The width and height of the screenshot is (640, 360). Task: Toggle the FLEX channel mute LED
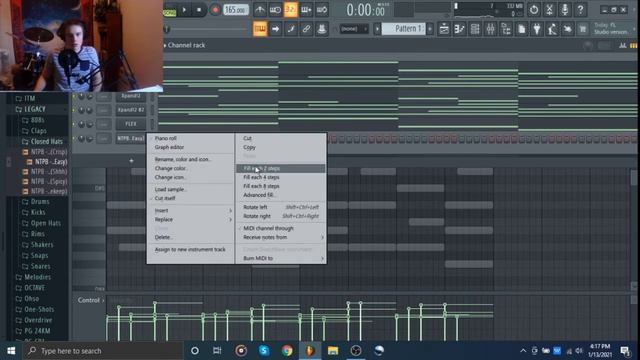[x=74, y=124]
